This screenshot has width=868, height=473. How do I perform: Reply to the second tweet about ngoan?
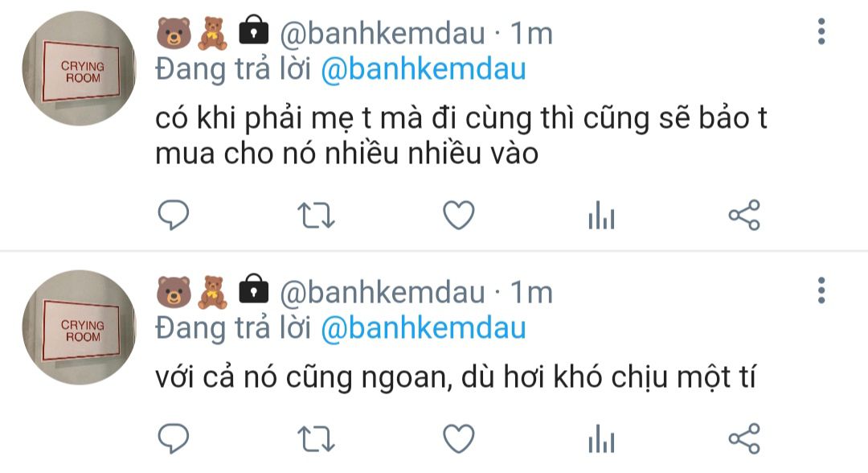pyautogui.click(x=174, y=438)
